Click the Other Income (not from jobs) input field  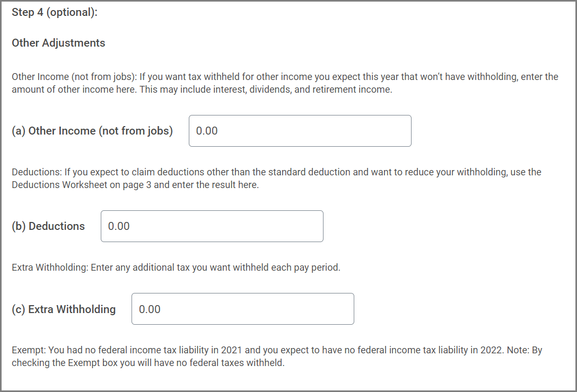(x=300, y=131)
